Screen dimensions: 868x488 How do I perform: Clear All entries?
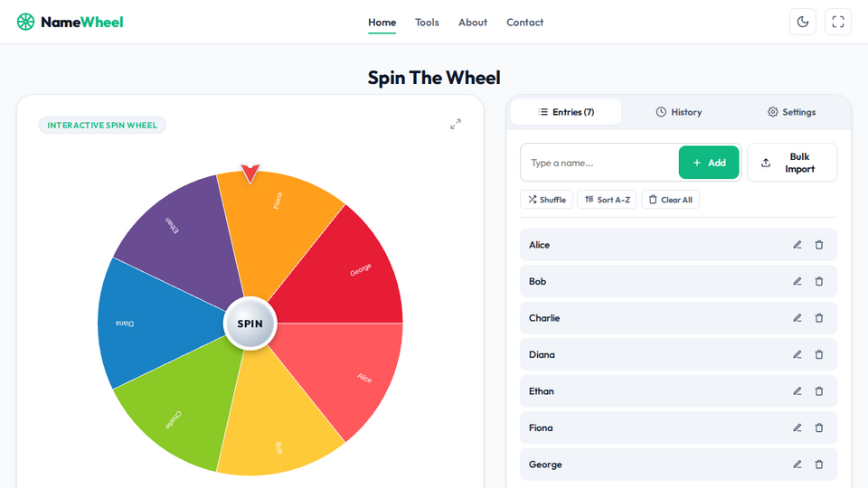[670, 200]
